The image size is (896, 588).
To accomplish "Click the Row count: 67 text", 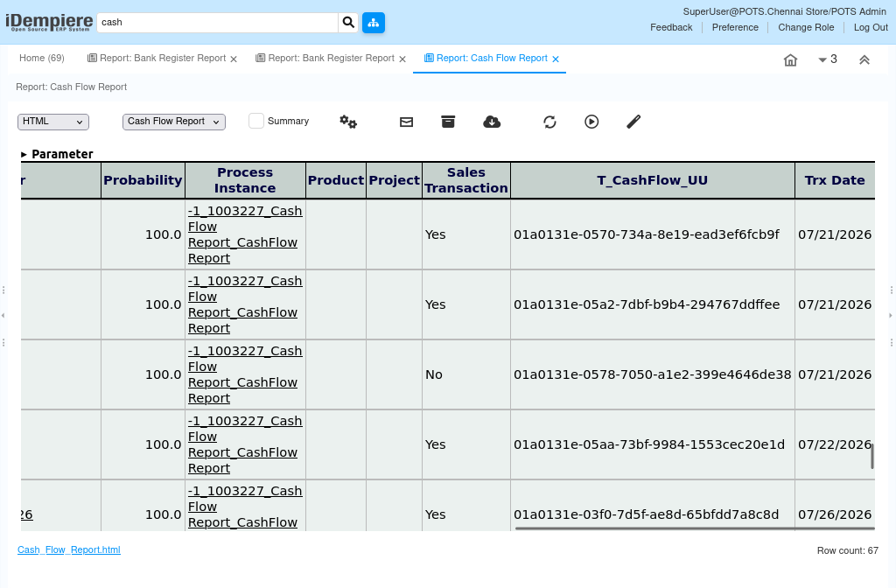I will 847,550.
